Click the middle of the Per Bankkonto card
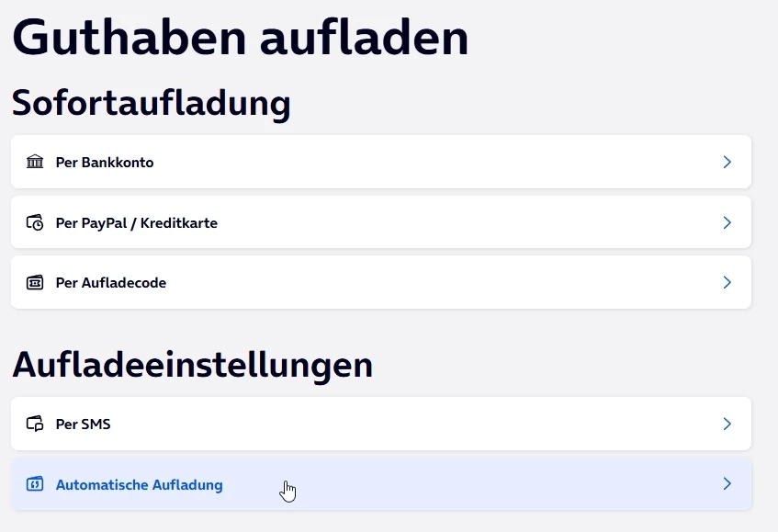This screenshot has height=532, width=778. [380, 162]
